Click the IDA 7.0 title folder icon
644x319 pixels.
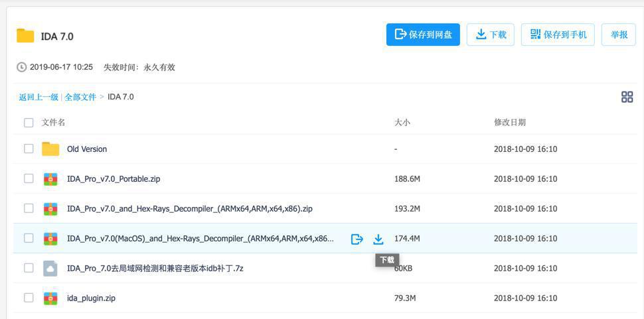tap(25, 36)
